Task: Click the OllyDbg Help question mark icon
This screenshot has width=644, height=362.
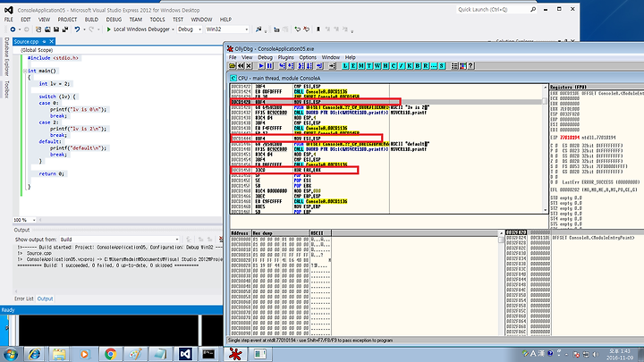Action: pos(470,65)
